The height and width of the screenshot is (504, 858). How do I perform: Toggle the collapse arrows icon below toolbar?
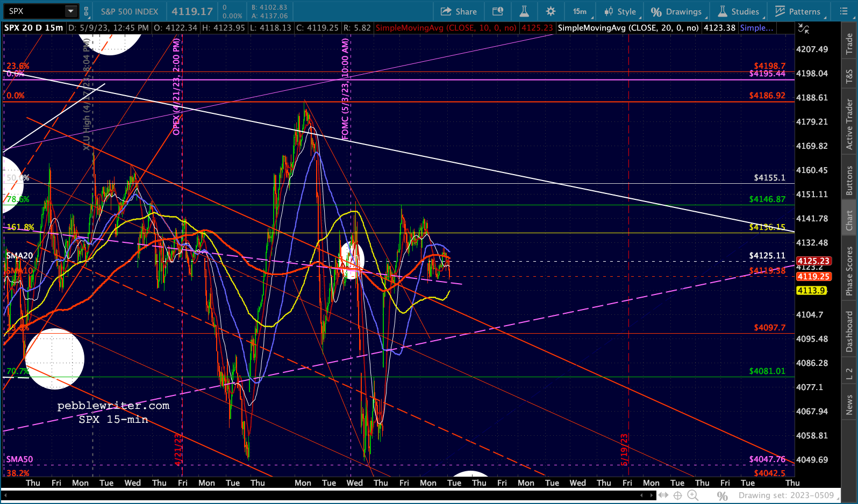click(x=803, y=28)
